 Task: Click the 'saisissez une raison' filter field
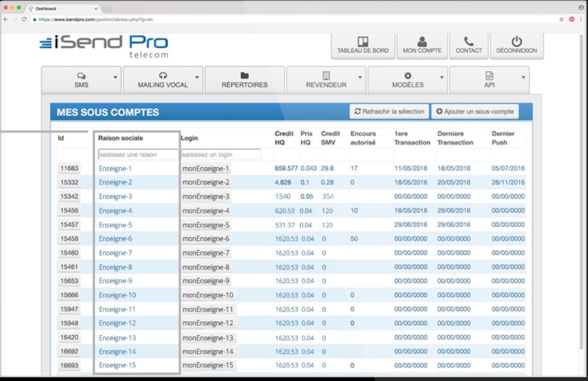click(138, 154)
